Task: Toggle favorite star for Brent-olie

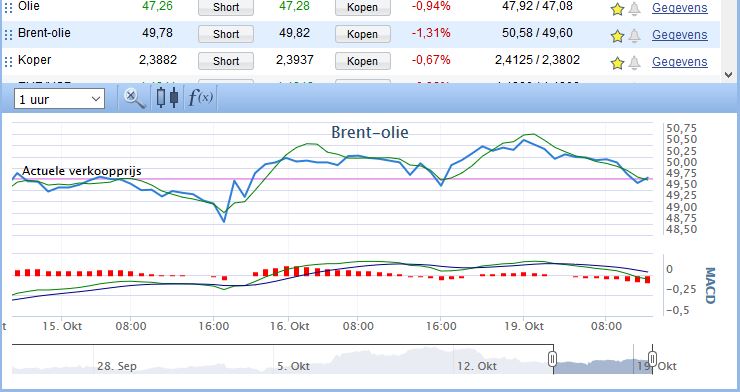Action: [x=617, y=36]
